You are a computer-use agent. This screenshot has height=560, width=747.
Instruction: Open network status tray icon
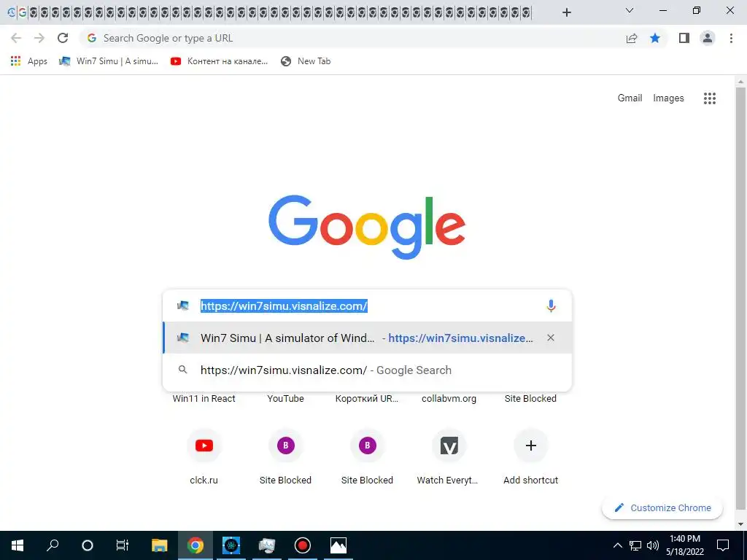pos(635,545)
